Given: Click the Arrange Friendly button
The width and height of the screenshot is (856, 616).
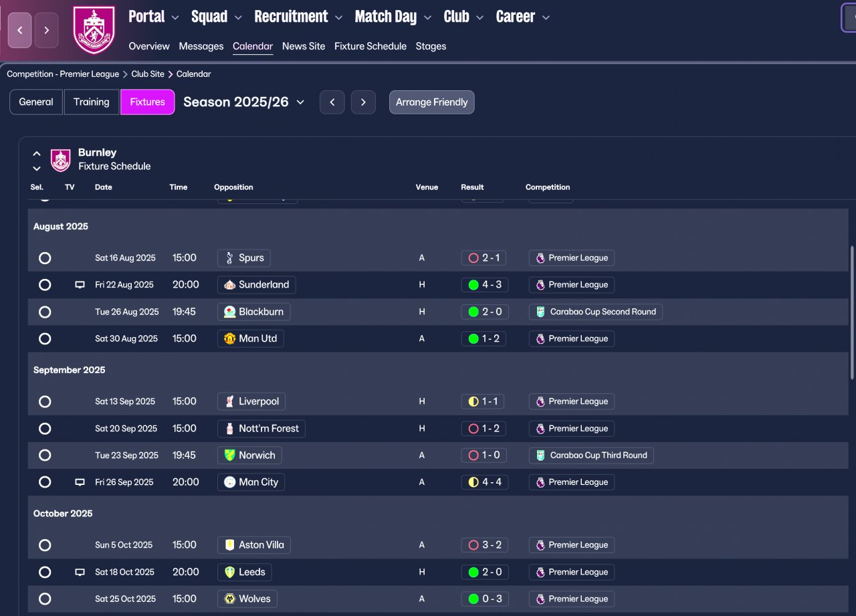Looking at the screenshot, I should tap(432, 102).
